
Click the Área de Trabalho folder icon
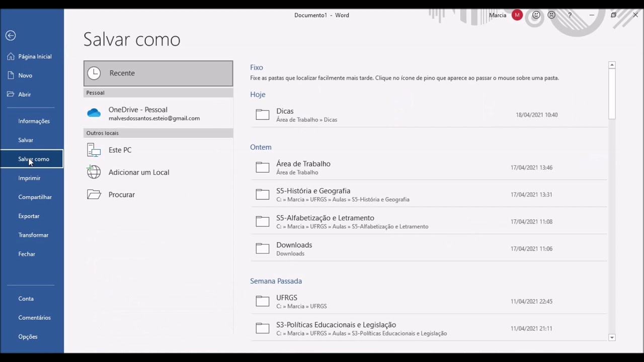click(263, 167)
